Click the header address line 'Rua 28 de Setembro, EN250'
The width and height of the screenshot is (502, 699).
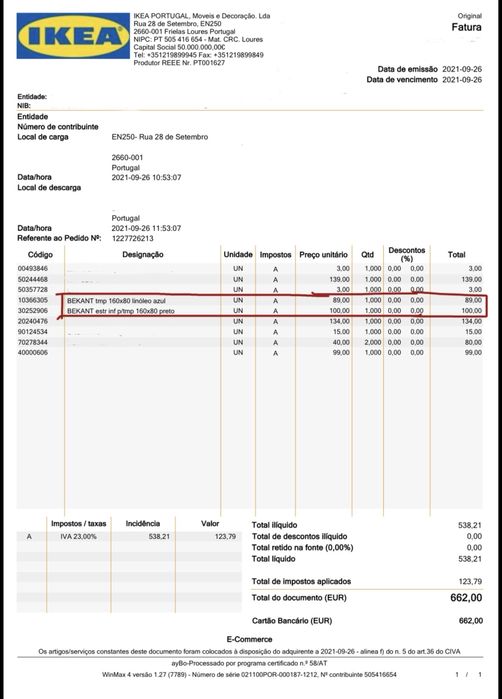[x=177, y=24]
